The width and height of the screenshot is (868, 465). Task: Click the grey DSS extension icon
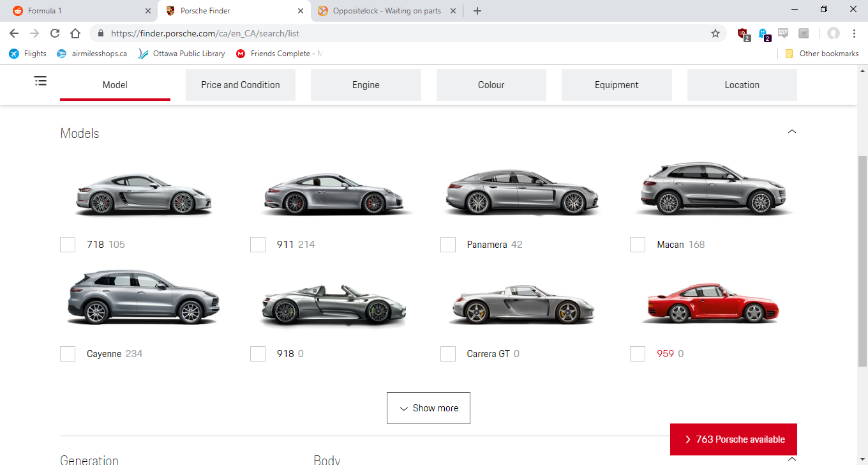pyautogui.click(x=783, y=33)
